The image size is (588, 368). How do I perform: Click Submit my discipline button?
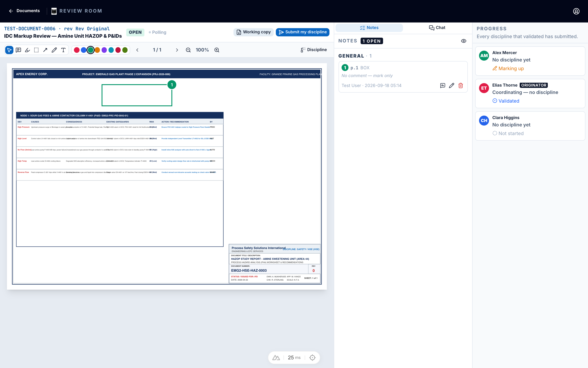coord(302,32)
